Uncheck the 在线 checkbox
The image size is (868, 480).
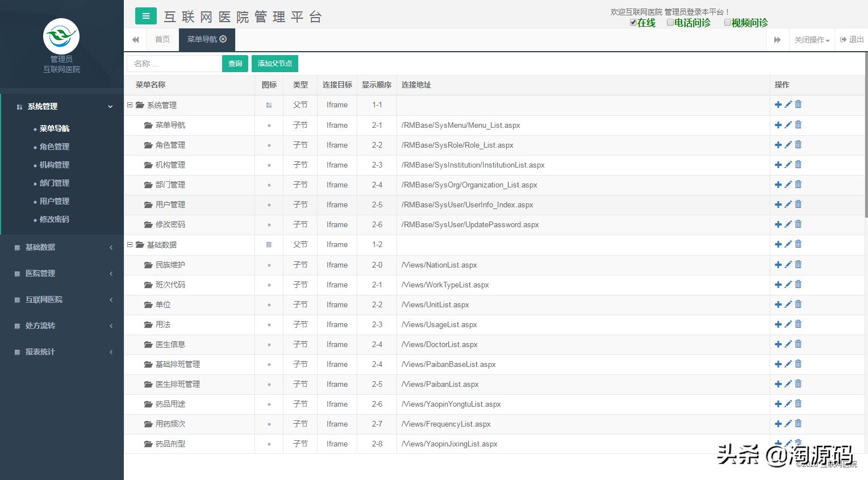coord(633,23)
